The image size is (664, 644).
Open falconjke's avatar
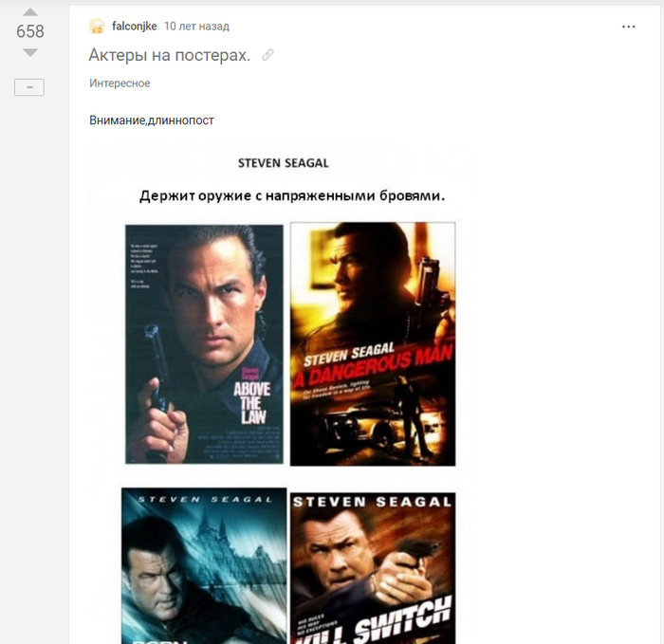(97, 27)
